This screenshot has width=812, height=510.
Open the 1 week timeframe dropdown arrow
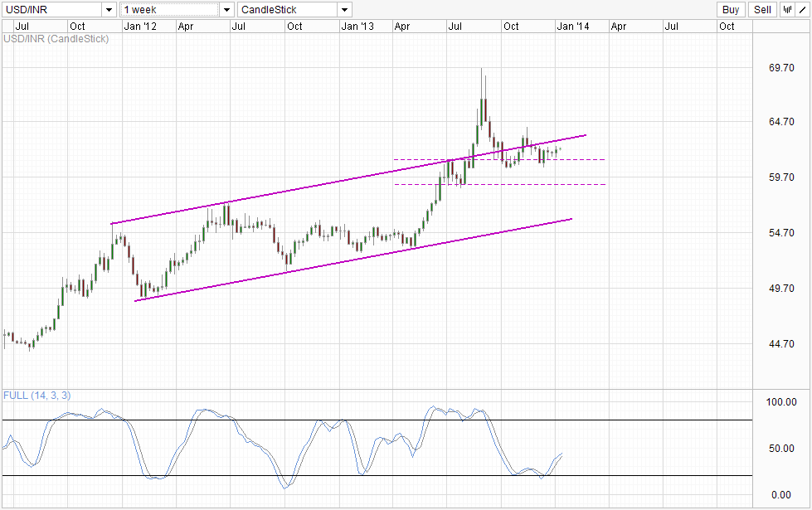(226, 10)
